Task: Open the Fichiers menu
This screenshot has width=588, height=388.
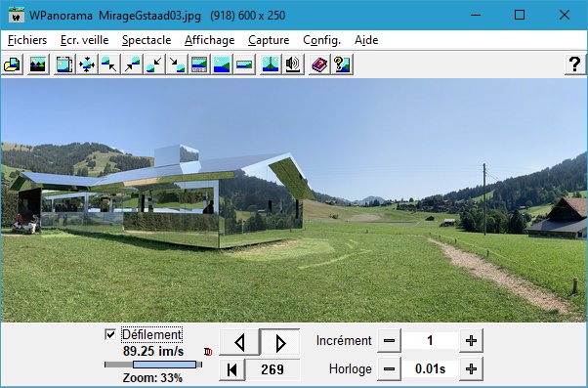Action: (x=27, y=40)
